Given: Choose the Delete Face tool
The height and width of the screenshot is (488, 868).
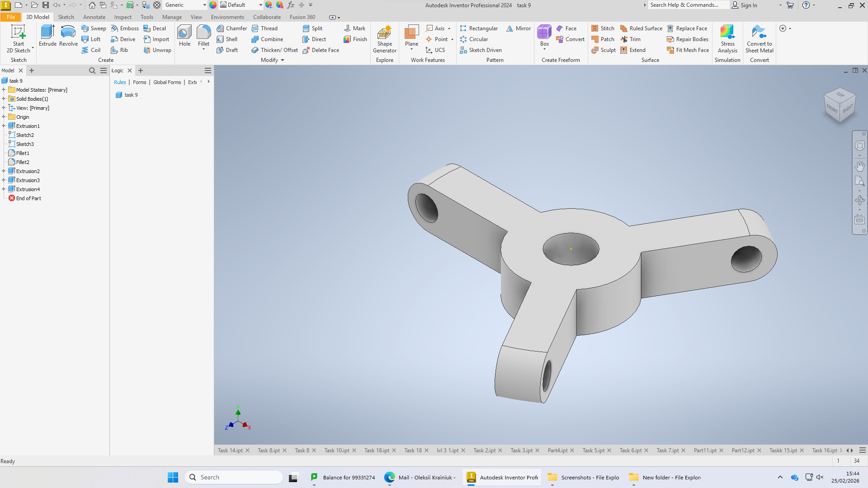Looking at the screenshot, I should [321, 50].
